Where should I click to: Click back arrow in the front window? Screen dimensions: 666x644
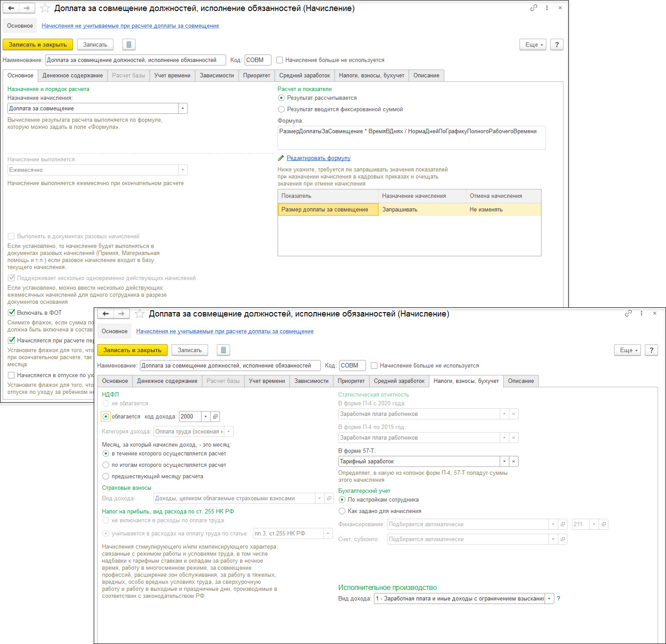pos(106,313)
